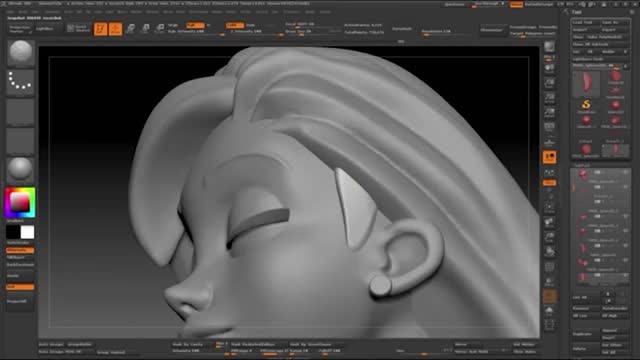Collapse the Tool palette header
The width and height of the screenshot is (640, 360).
(576, 12)
